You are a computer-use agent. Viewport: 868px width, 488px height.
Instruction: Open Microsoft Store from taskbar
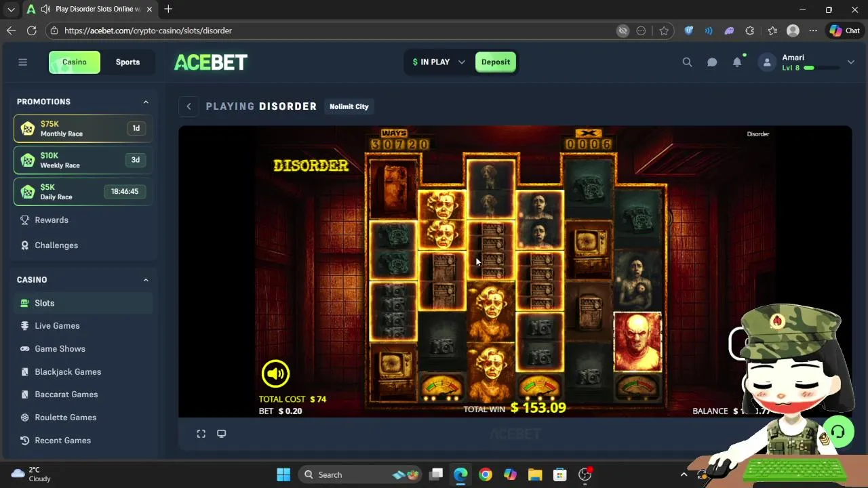[x=559, y=474]
